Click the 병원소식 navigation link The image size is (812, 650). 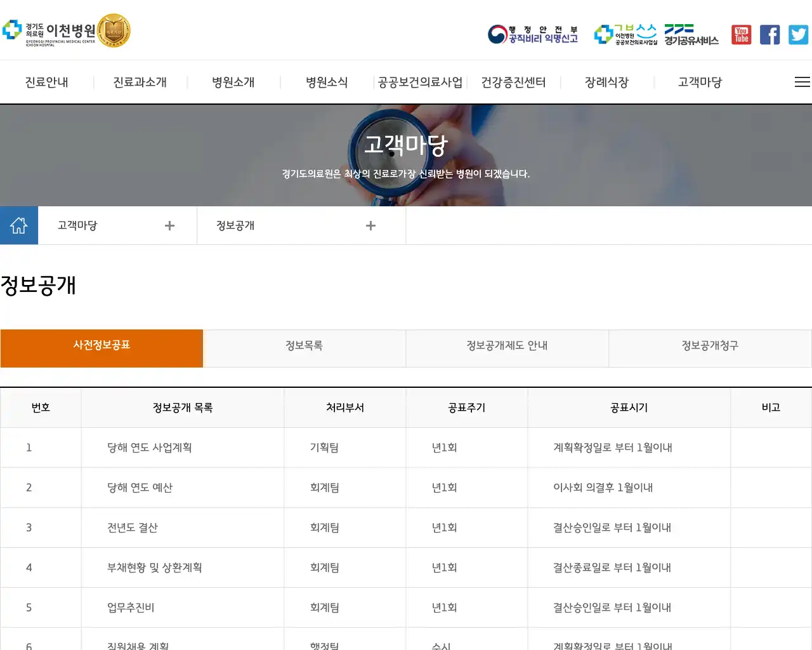(325, 82)
